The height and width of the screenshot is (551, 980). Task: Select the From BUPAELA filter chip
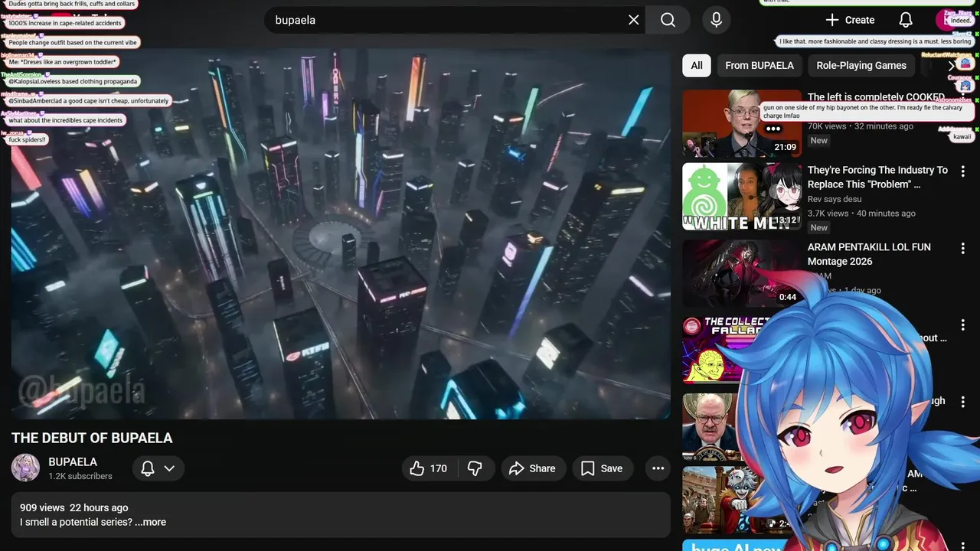pyautogui.click(x=759, y=65)
